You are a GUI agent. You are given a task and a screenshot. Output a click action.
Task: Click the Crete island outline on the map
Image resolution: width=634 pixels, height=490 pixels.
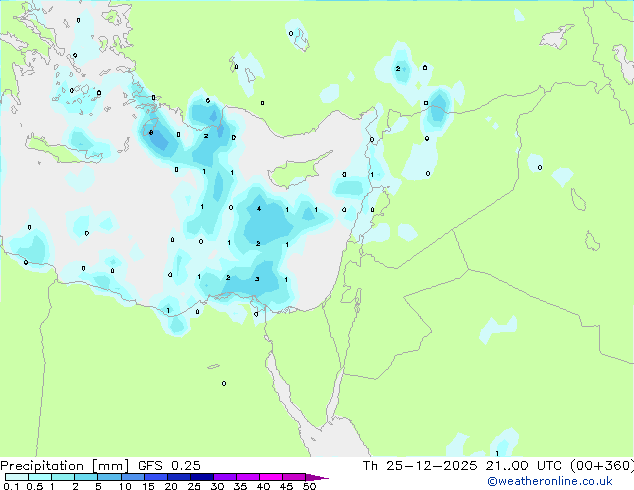point(65,150)
